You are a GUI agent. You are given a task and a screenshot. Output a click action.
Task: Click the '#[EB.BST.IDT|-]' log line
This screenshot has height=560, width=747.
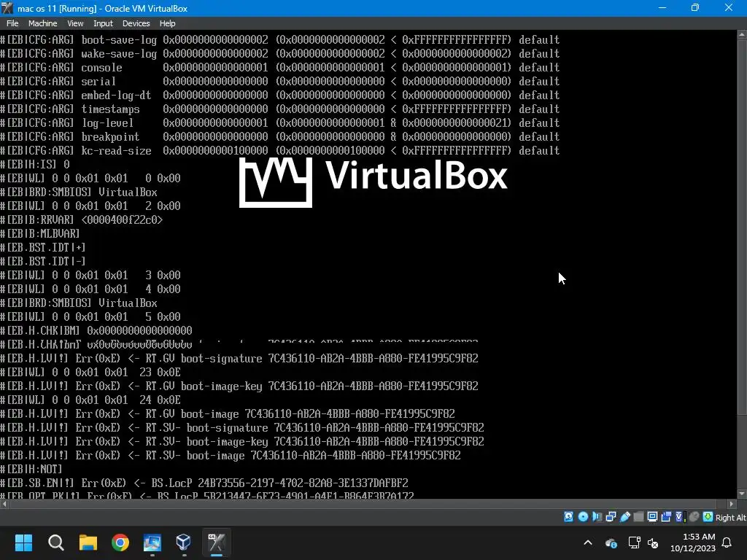[x=43, y=262]
